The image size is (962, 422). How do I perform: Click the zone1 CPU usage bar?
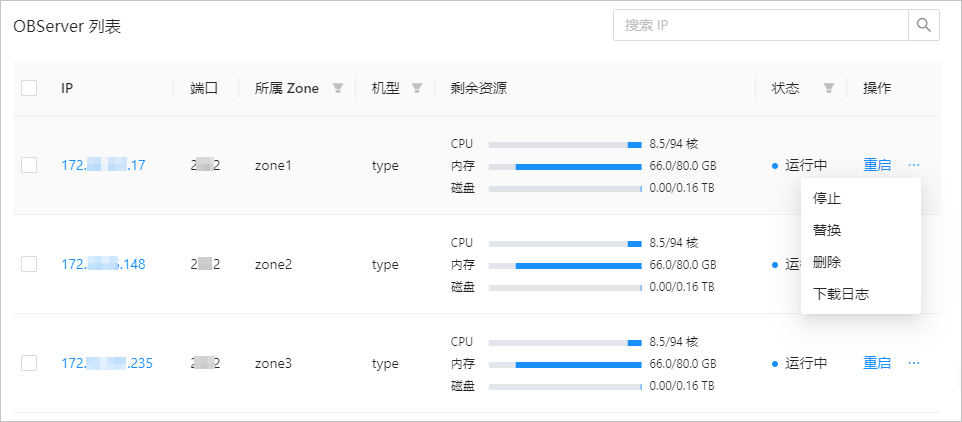565,145
